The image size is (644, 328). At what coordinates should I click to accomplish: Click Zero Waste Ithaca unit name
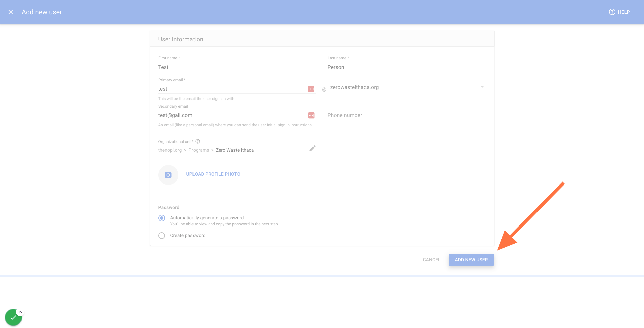(x=234, y=150)
